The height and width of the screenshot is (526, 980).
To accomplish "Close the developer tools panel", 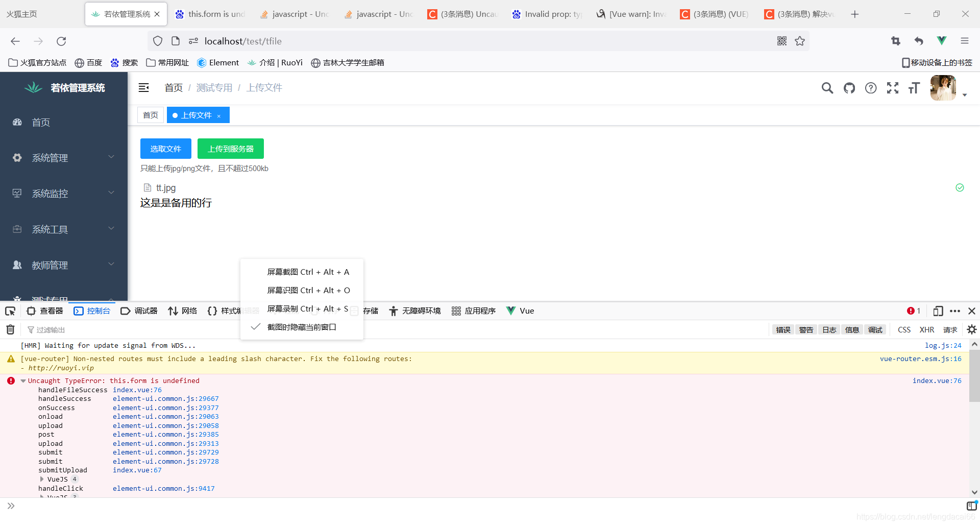I will pyautogui.click(x=972, y=311).
